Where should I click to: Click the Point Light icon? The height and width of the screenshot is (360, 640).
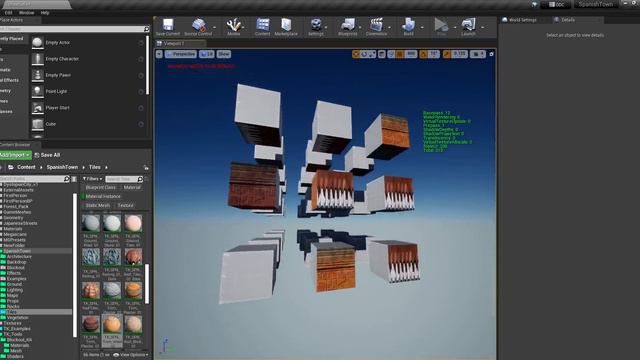tap(38, 91)
